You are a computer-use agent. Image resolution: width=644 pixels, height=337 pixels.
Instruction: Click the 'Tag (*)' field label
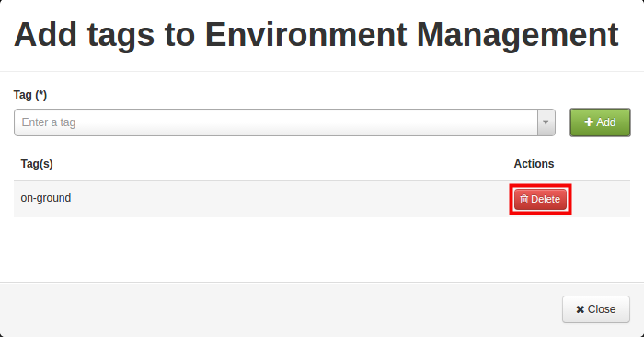[30, 95]
